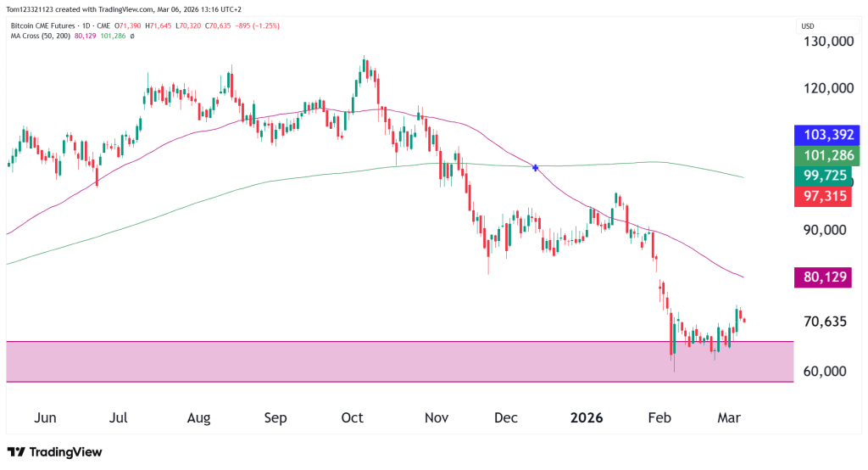Click the ø symbol in MA Cross legend

132,36
